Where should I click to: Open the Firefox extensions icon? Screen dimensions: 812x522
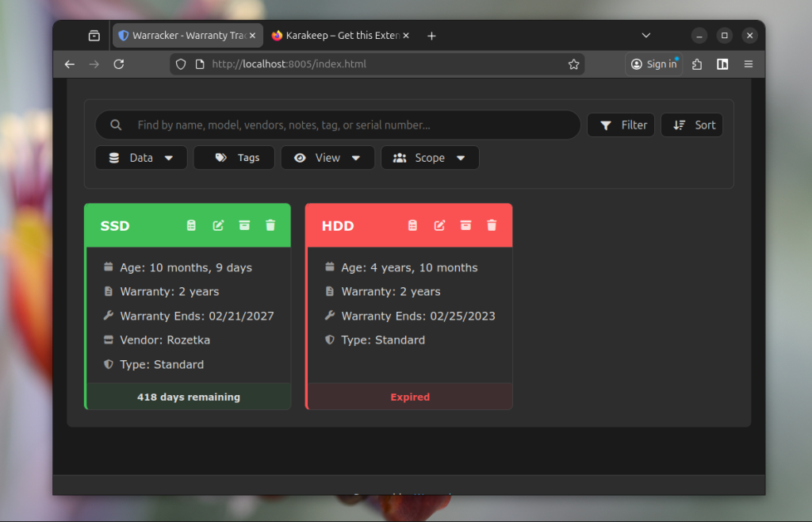697,64
